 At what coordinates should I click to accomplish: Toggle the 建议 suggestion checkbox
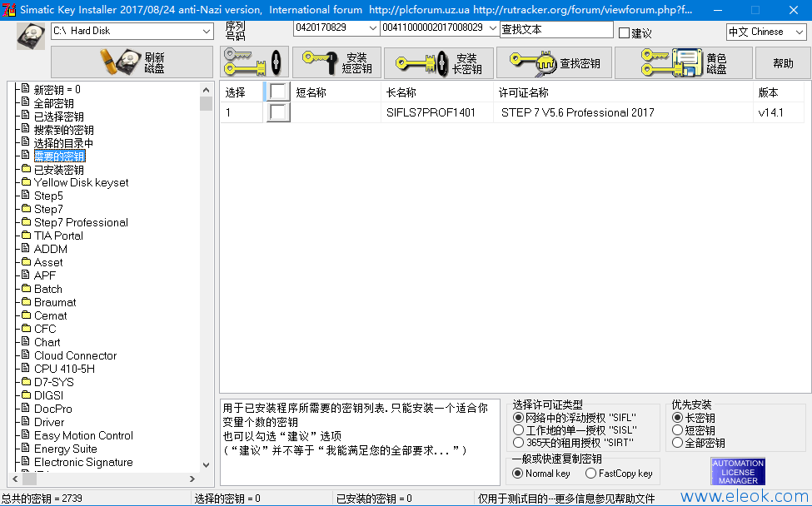(625, 33)
